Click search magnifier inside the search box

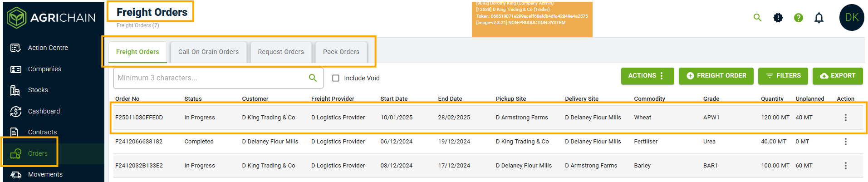click(313, 78)
